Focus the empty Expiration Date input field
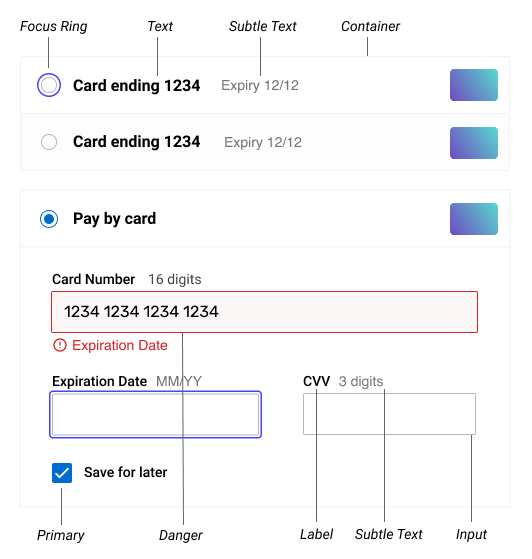532x559 pixels. tap(155, 414)
